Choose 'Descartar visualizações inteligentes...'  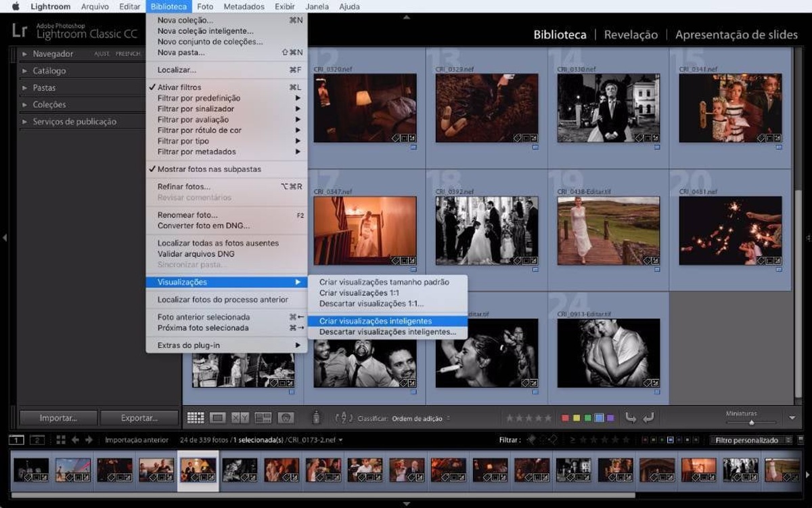pos(388,332)
